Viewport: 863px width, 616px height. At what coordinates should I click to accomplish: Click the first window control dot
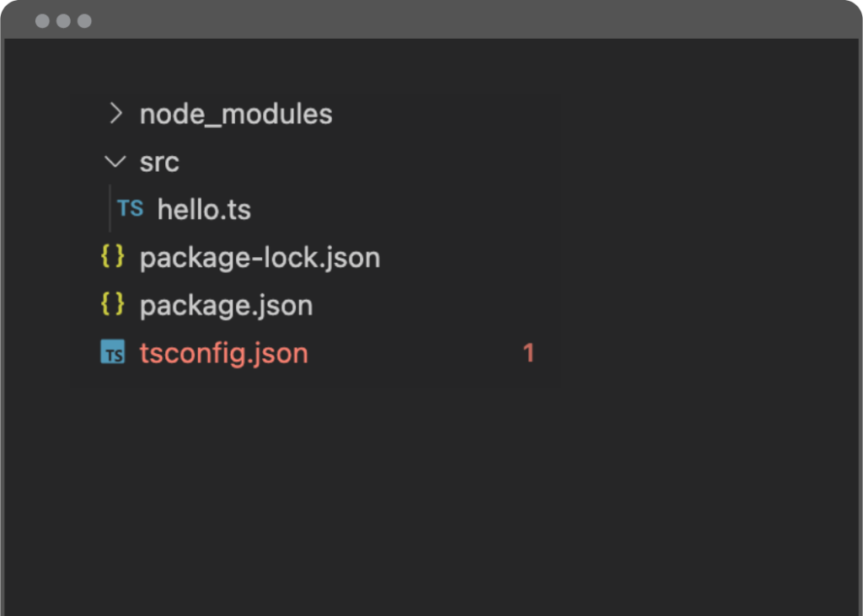pos(42,21)
